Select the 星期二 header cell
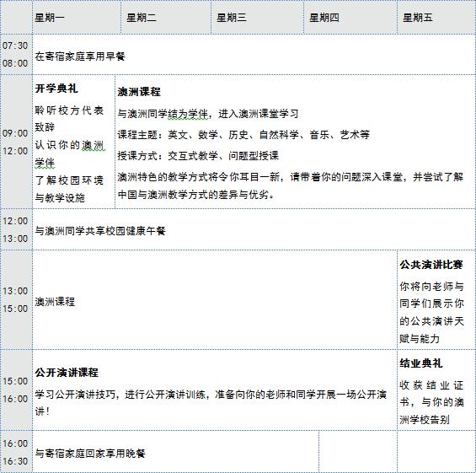476x473 pixels. tap(166, 18)
